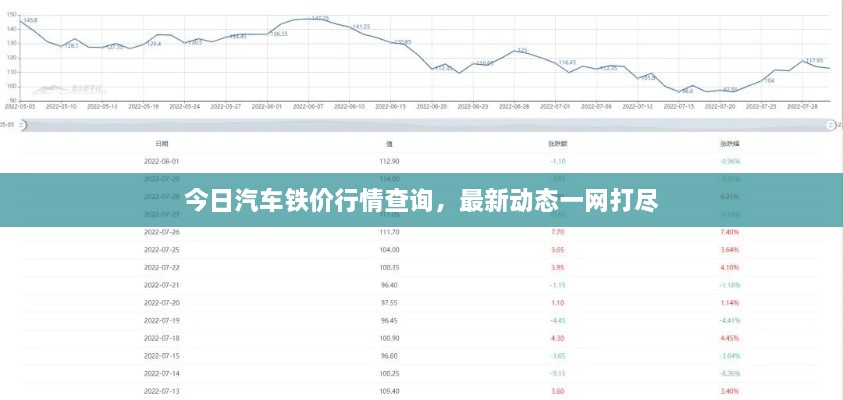Select the 2022-08-01 date cell
Screen dimensions: 843x400
161,161
